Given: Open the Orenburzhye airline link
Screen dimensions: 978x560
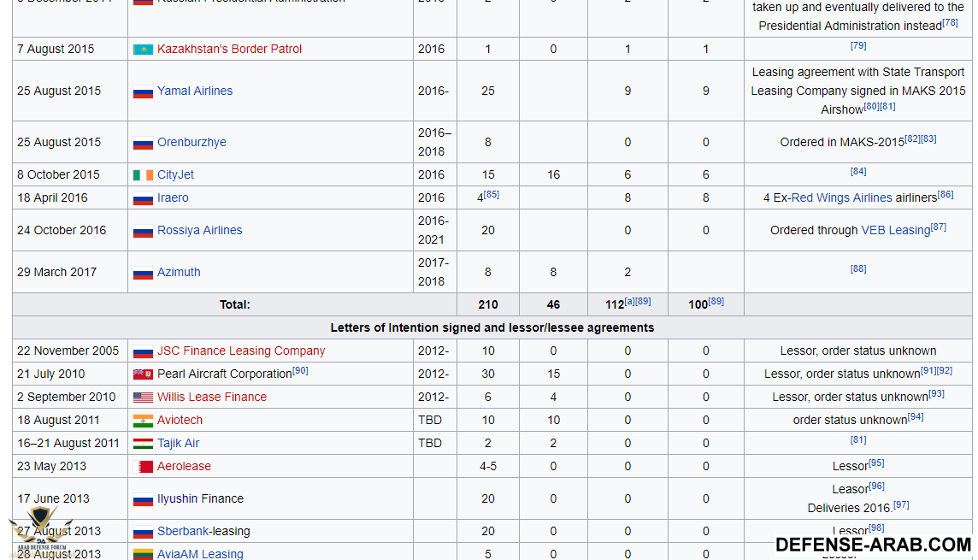Looking at the screenshot, I should click(x=191, y=143).
